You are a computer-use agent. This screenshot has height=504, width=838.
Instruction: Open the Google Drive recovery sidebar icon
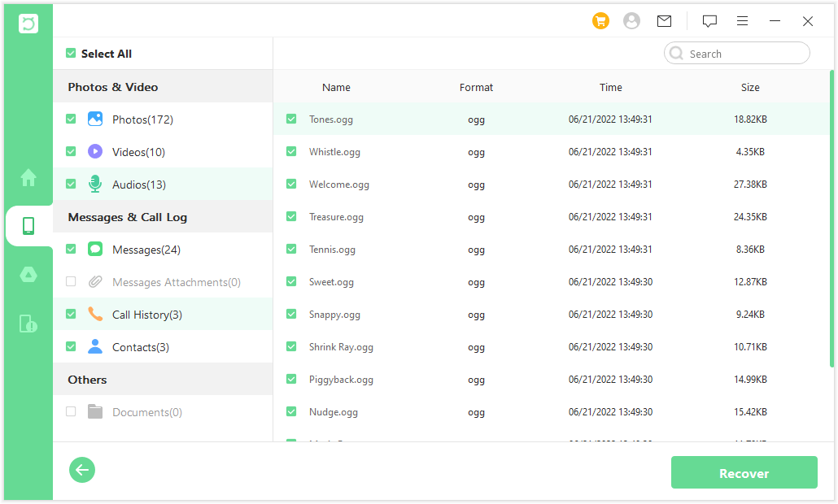pyautogui.click(x=28, y=275)
